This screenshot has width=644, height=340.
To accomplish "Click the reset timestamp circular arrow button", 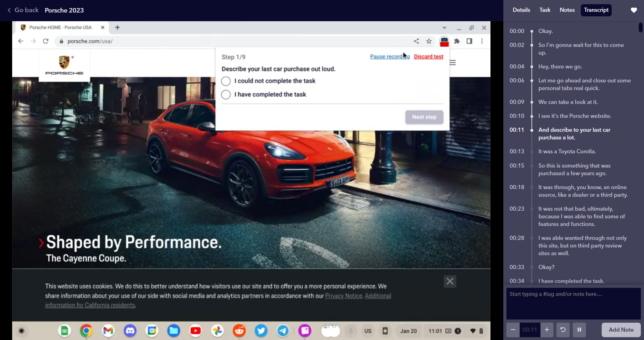I will click(563, 330).
